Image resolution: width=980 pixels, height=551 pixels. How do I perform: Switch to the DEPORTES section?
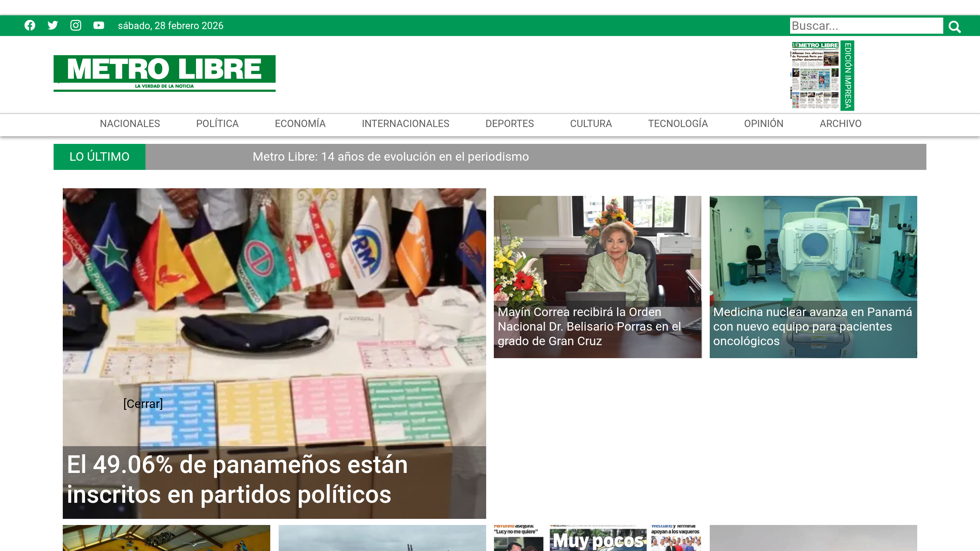coord(509,124)
